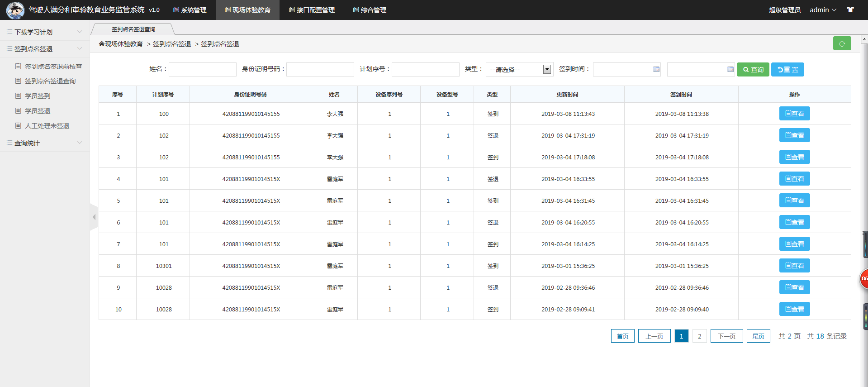Click 查看 for row 2 签退 17:31:19

click(x=795, y=135)
